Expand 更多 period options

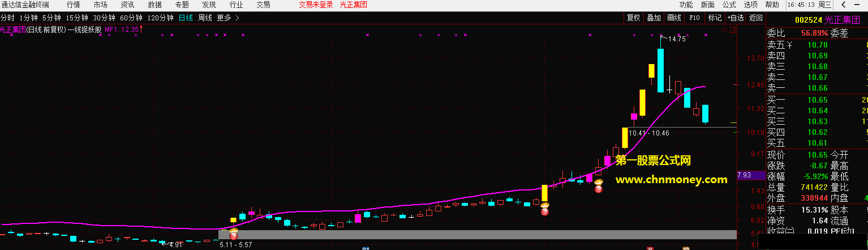tap(228, 18)
